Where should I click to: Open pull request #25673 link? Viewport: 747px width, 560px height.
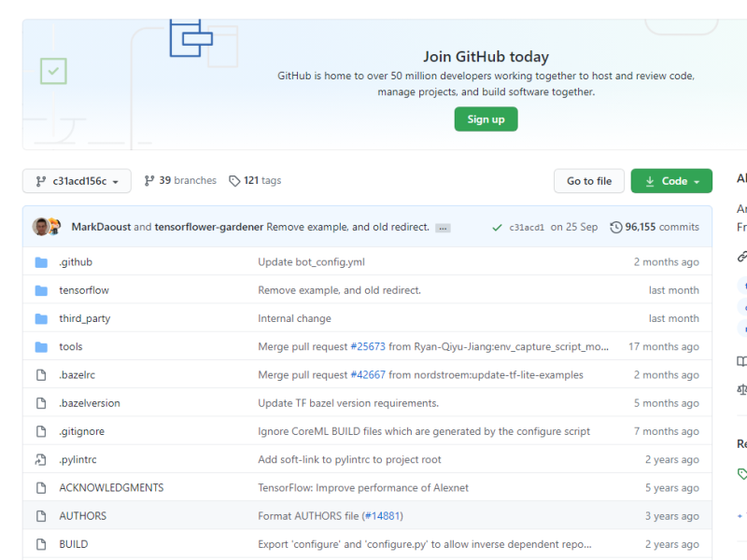[x=368, y=346]
